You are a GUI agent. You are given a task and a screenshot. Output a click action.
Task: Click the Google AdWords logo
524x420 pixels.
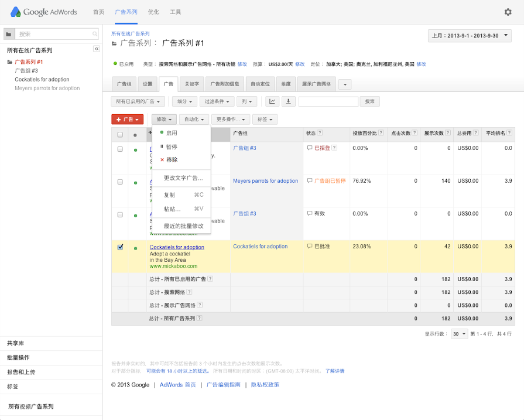pos(44,12)
